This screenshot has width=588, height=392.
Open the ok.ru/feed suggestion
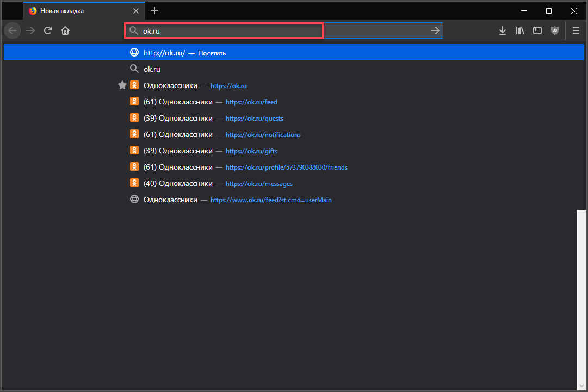(210, 102)
